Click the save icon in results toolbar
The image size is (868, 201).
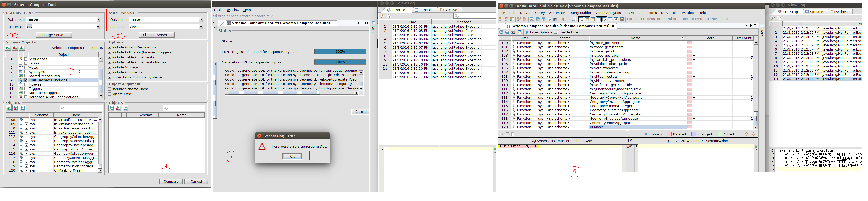[x=507, y=32]
